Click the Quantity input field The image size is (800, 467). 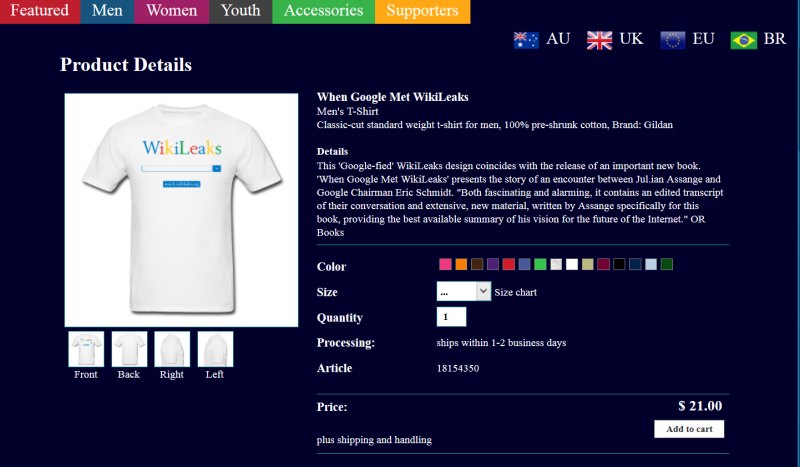pos(451,317)
